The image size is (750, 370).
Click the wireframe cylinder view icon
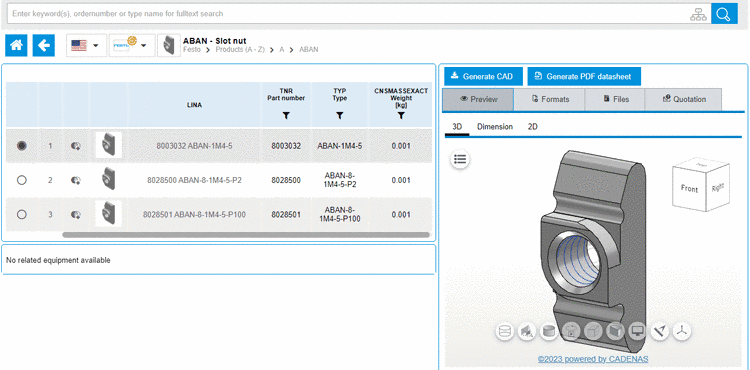(505, 331)
